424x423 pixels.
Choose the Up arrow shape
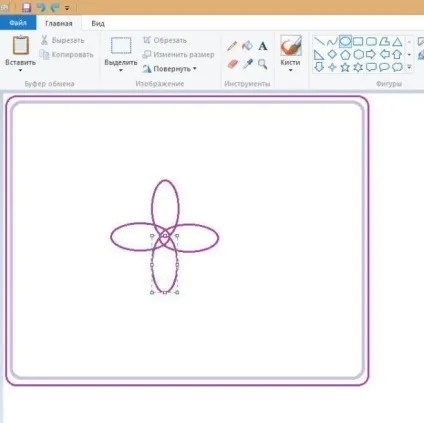(397, 54)
